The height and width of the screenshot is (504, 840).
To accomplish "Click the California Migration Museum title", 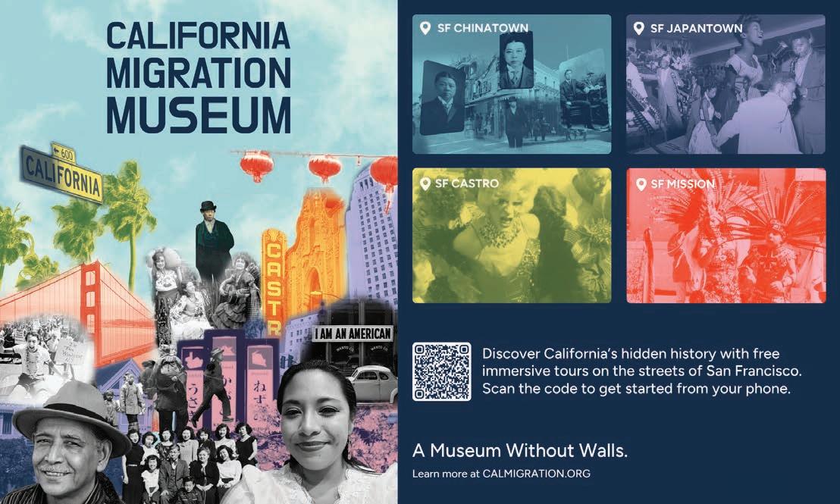I will coord(198,77).
